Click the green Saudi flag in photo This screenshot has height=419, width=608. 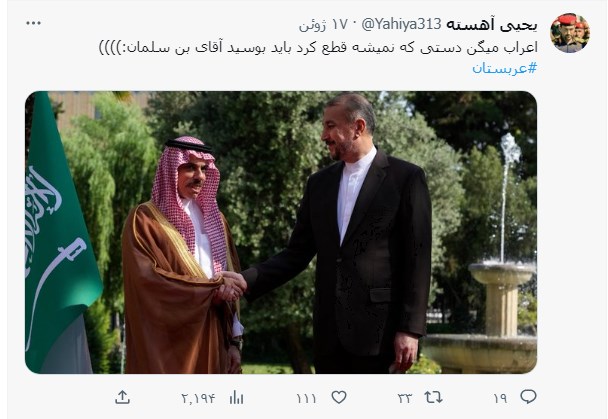click(58, 230)
